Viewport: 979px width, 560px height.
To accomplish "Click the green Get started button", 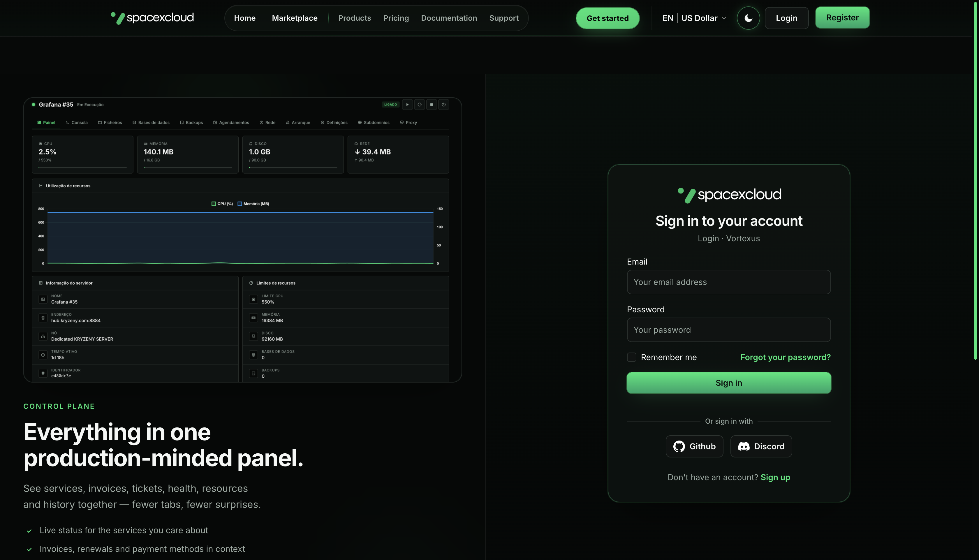I will coord(608,18).
